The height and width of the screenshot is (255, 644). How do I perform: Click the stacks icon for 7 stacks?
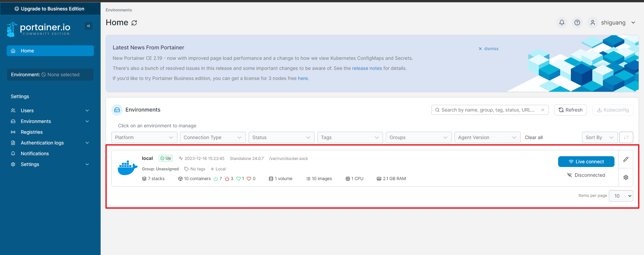click(144, 179)
